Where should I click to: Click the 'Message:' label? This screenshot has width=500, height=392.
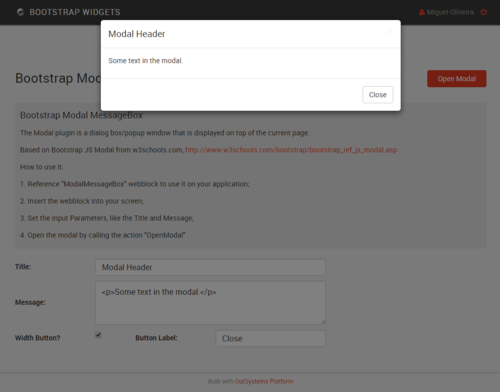coord(30,302)
